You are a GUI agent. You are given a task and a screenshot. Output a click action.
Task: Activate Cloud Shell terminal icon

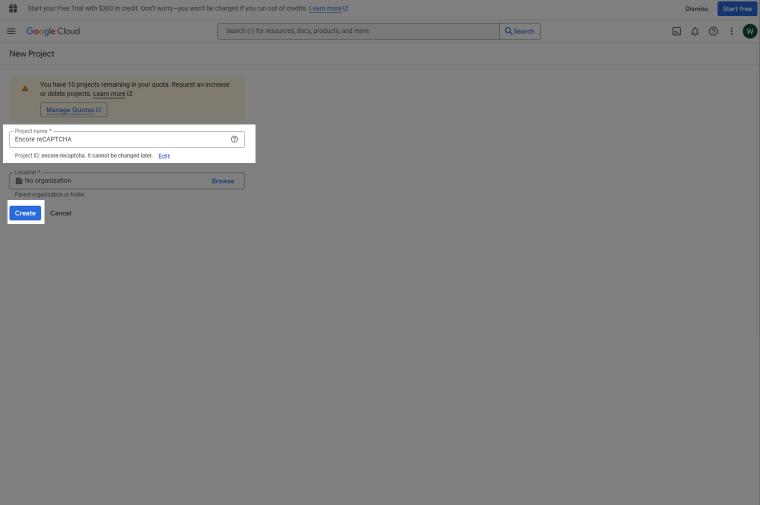pyautogui.click(x=676, y=31)
